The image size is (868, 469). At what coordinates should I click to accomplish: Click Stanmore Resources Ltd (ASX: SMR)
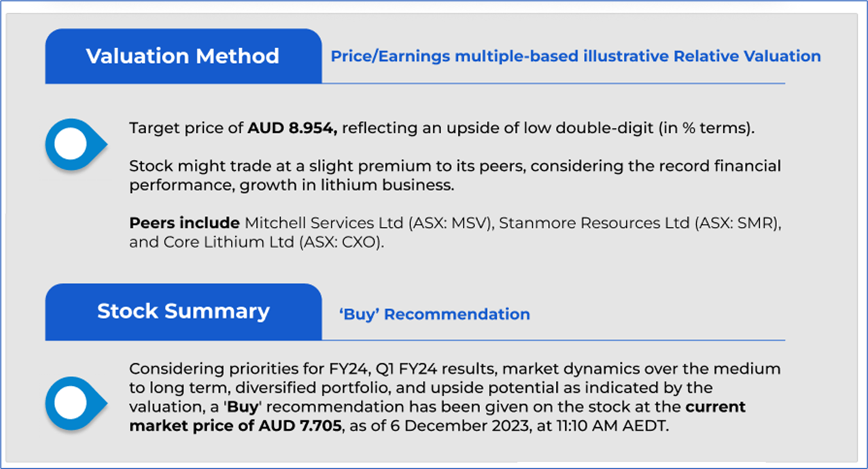tap(640, 223)
